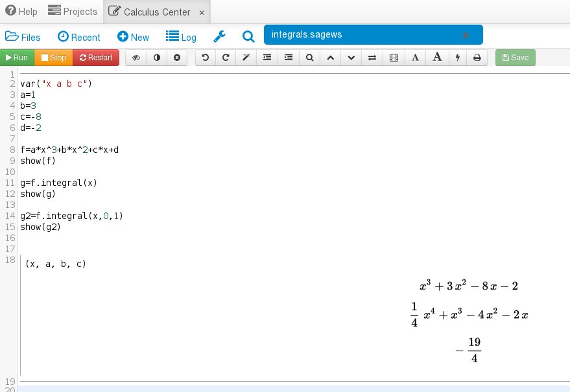Screen dimensions: 570x392
Task: Split the editor view with columns icon
Action: [x=394, y=58]
